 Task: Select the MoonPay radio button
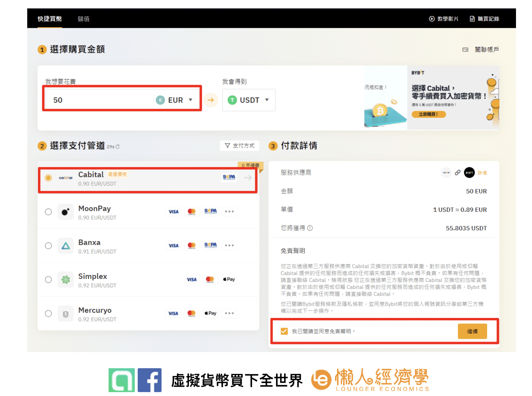point(48,212)
